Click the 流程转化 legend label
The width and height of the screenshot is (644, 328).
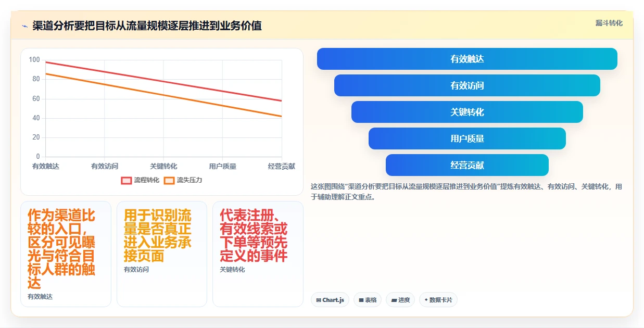tap(147, 180)
